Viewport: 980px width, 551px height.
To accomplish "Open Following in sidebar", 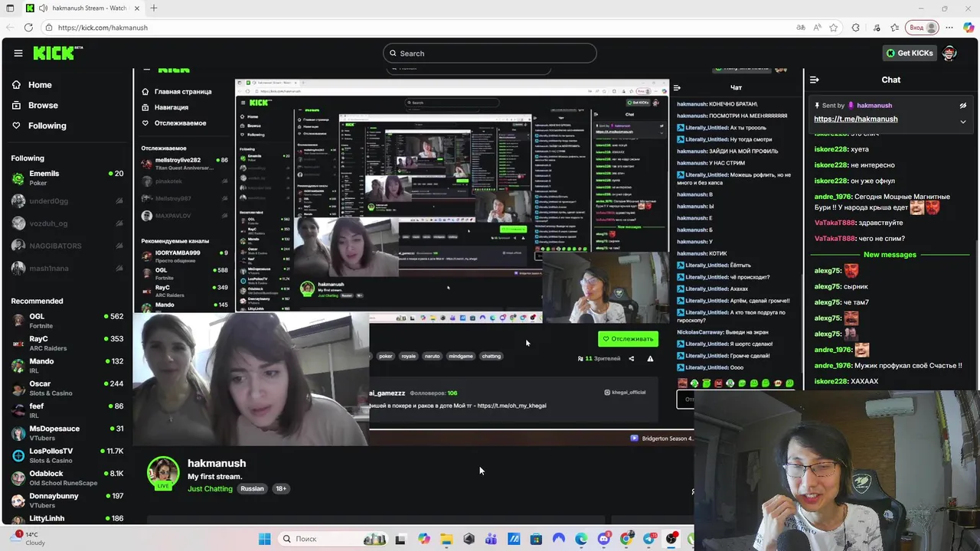I will point(47,126).
